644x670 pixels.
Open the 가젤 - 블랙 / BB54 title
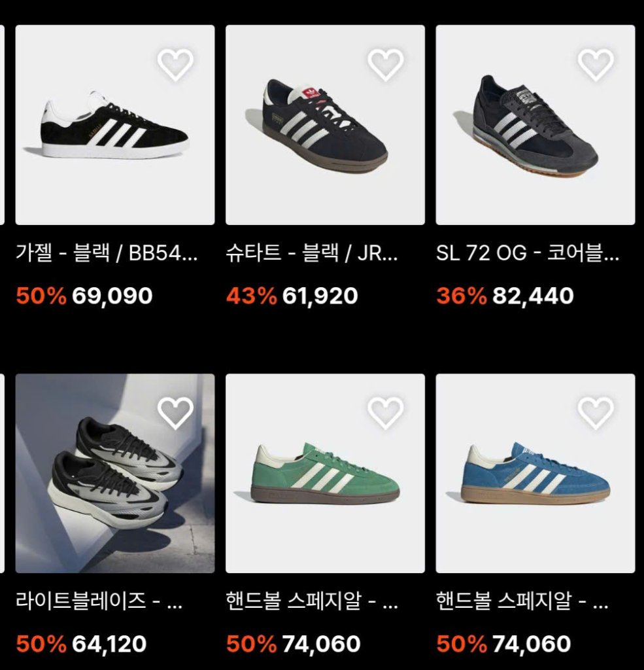pos(107,253)
